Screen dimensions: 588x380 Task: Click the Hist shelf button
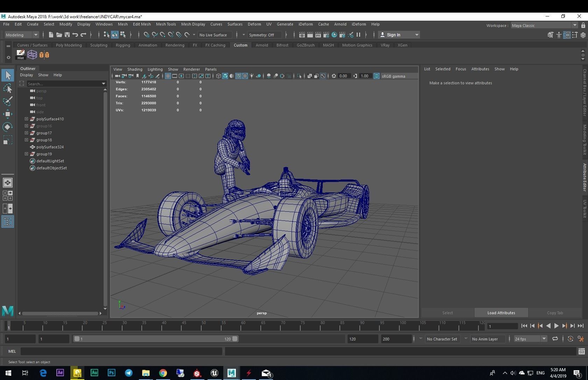[x=20, y=55]
